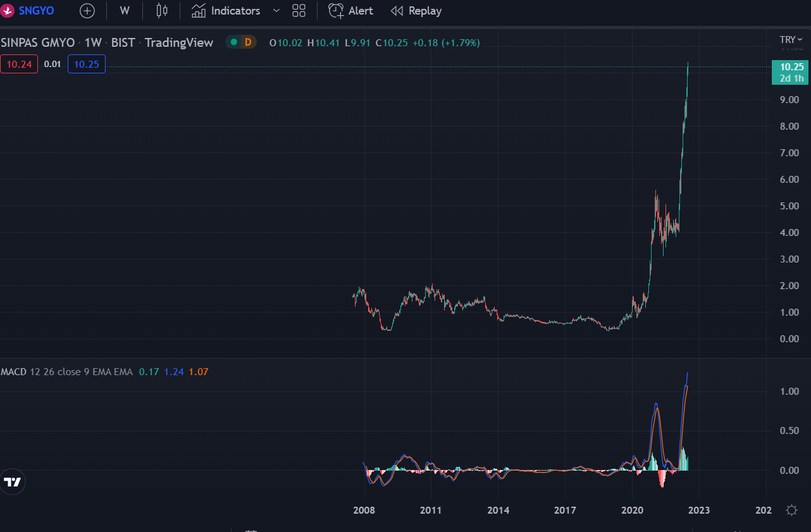The height and width of the screenshot is (532, 811).
Task: Click the blue 10.25 buy price box
Action: (x=87, y=64)
